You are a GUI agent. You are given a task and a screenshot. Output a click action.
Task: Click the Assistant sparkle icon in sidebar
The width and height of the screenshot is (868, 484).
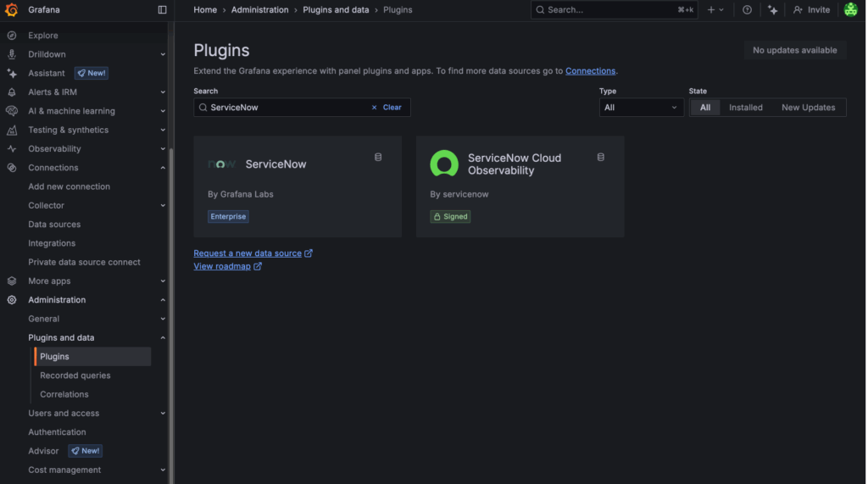tap(12, 73)
